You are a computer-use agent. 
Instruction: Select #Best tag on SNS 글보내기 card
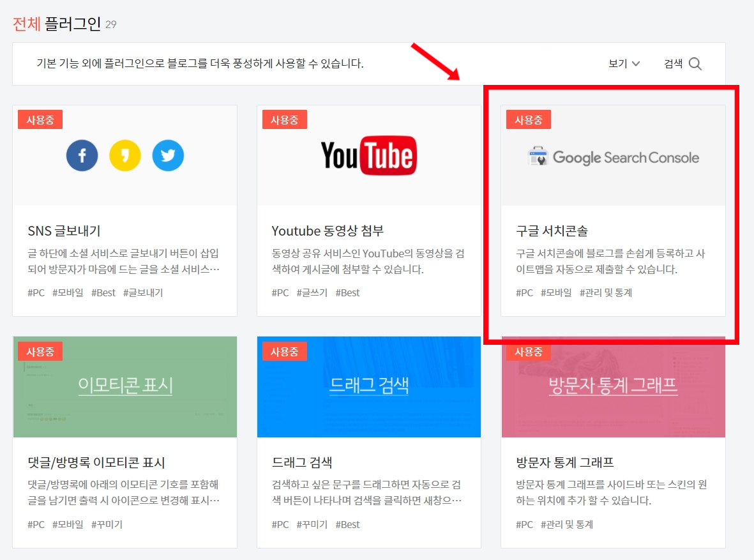103,292
